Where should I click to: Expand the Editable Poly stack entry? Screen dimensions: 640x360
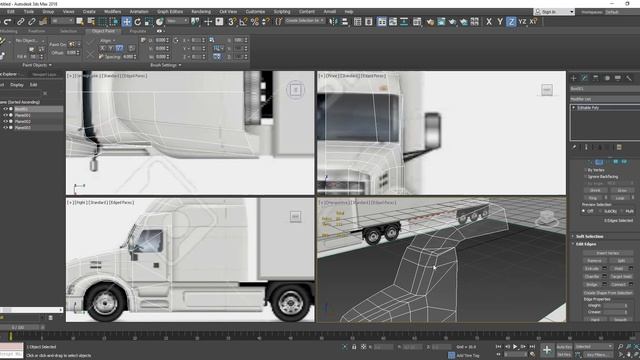574,108
